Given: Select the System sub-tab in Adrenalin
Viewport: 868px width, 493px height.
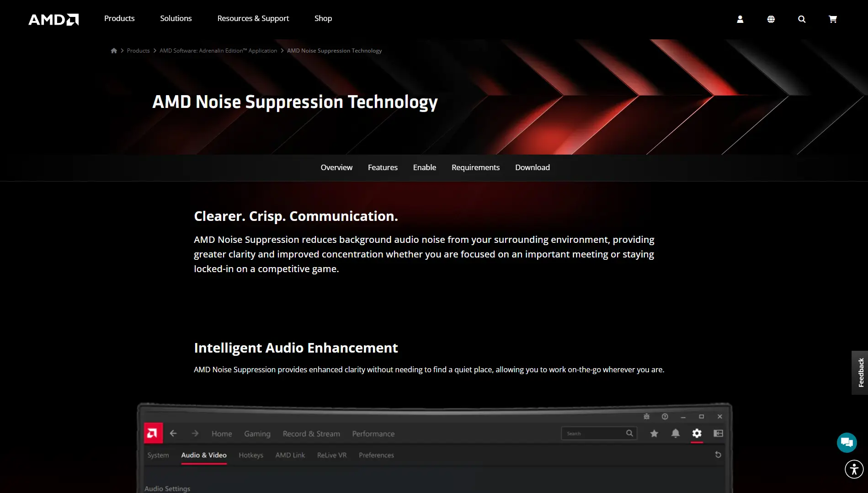Looking at the screenshot, I should [158, 455].
